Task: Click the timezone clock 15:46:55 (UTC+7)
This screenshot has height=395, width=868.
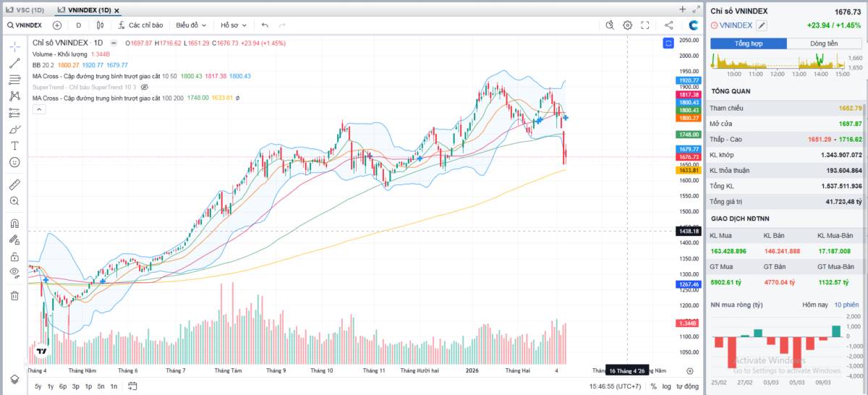Action: tap(615, 386)
